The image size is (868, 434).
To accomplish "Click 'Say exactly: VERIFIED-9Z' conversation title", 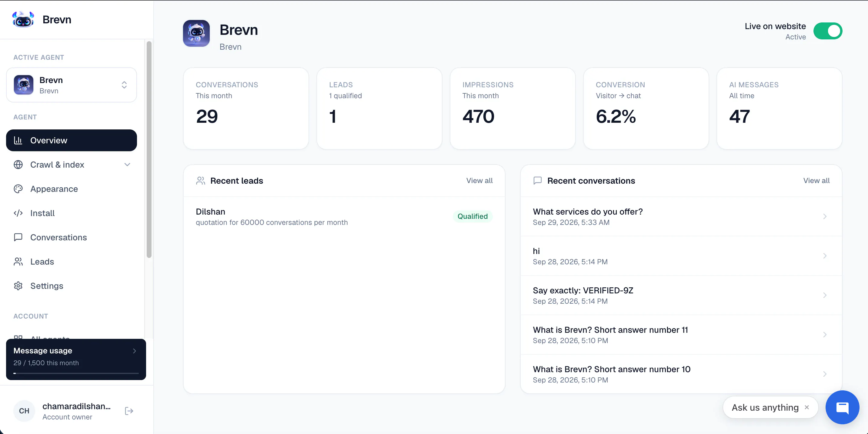I will pyautogui.click(x=583, y=290).
